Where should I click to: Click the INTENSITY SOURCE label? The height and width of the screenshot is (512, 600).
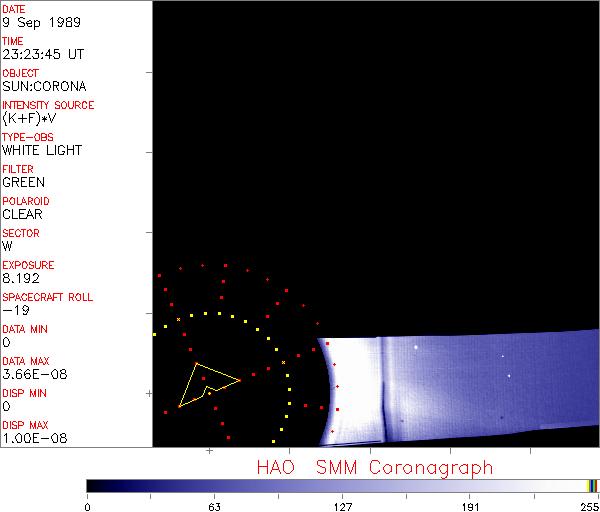48,105
